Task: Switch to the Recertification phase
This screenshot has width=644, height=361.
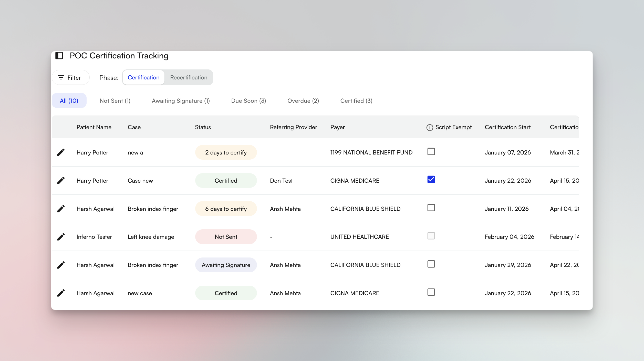Action: pyautogui.click(x=189, y=77)
